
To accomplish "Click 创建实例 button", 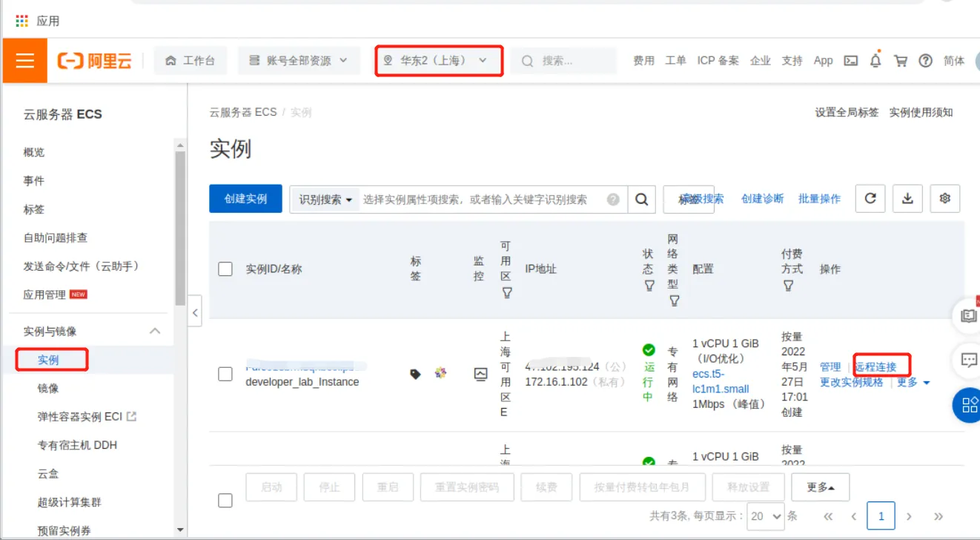I will coord(245,199).
